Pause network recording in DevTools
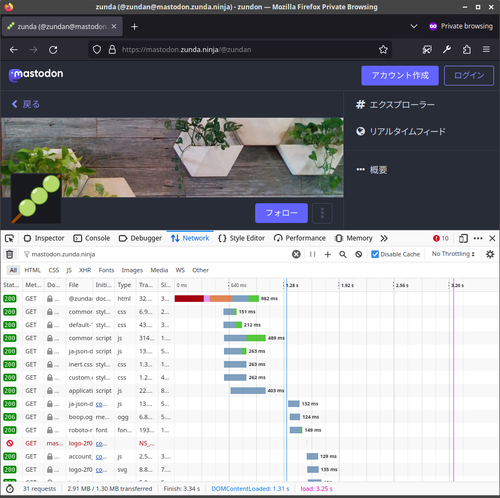Screen dimensions: 500x498 [312, 254]
